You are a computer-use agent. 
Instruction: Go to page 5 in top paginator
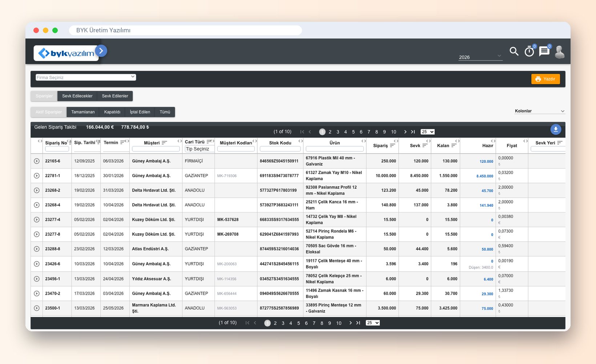[353, 132]
